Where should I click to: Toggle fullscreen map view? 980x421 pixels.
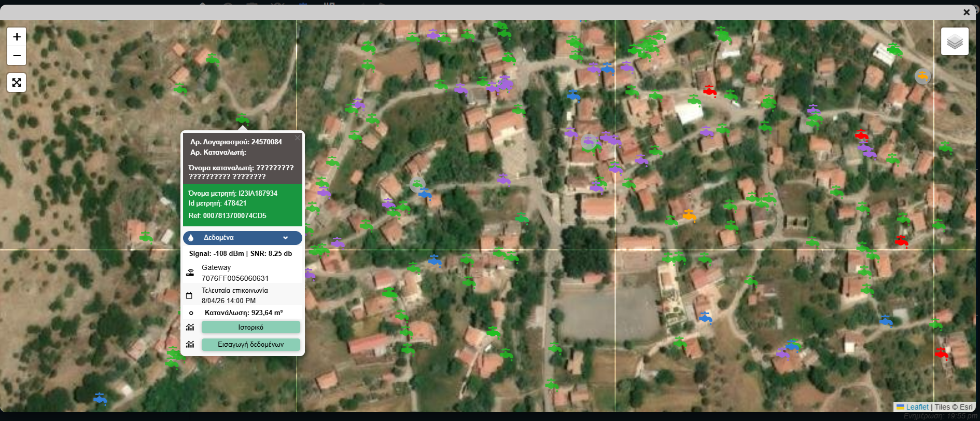[17, 83]
